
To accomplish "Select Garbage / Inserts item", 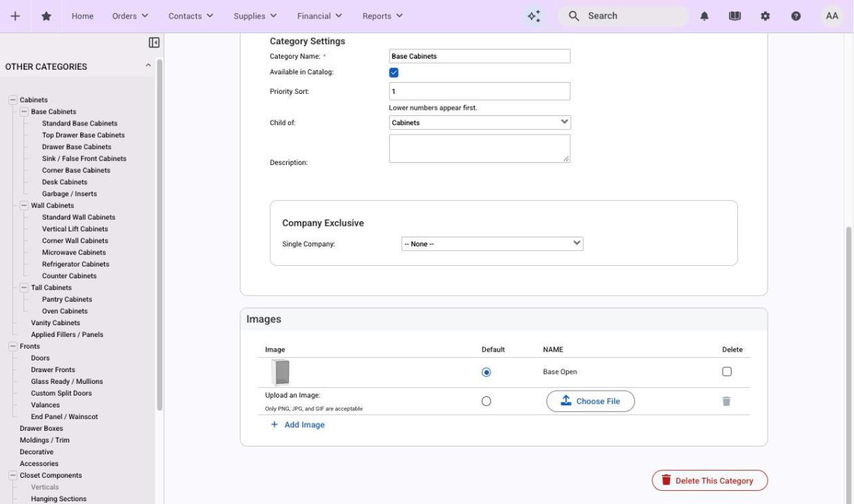I will click(69, 194).
